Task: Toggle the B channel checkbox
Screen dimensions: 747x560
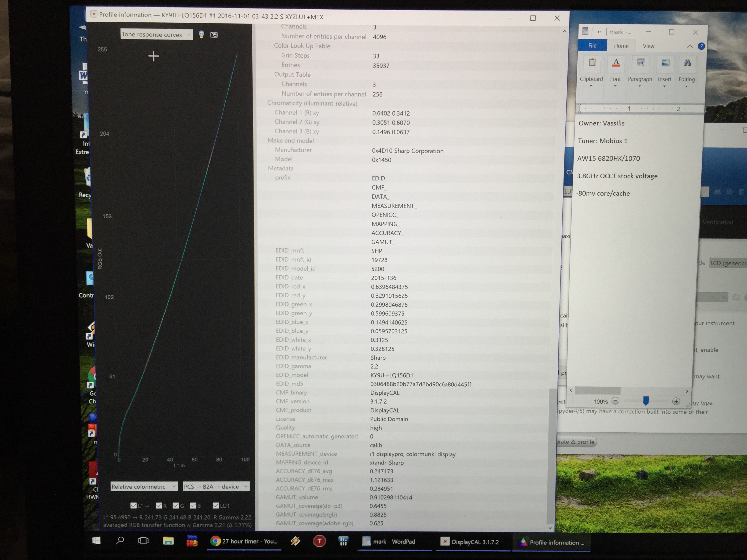Action: 193,505
